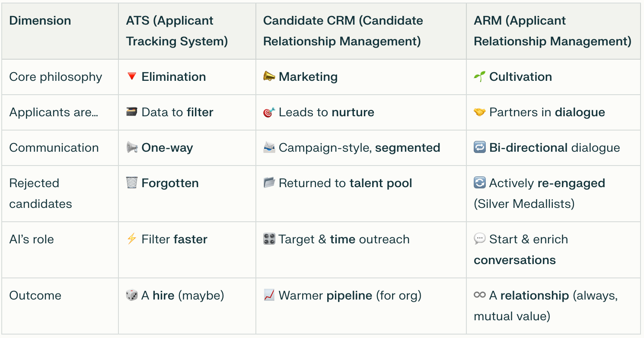644x338 pixels.
Task: Click the handshake icon beside Partners in dialogue
Action: (479, 112)
